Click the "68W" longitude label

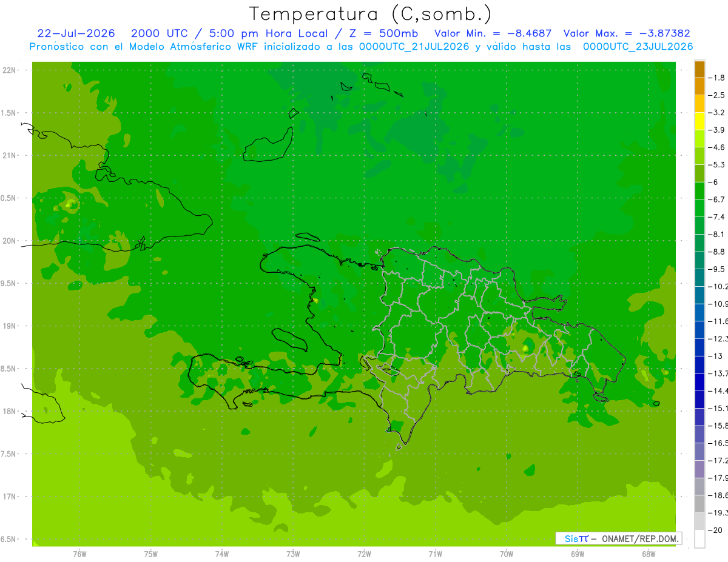tap(649, 554)
